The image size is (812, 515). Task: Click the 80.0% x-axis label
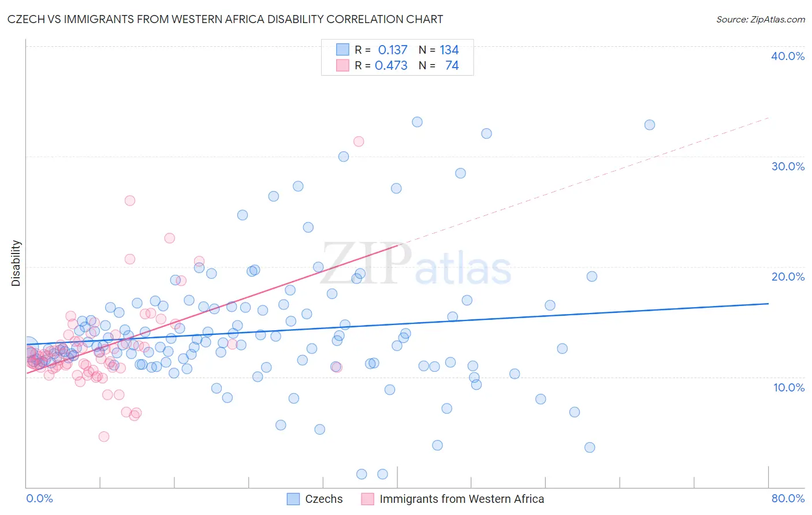[x=788, y=498]
